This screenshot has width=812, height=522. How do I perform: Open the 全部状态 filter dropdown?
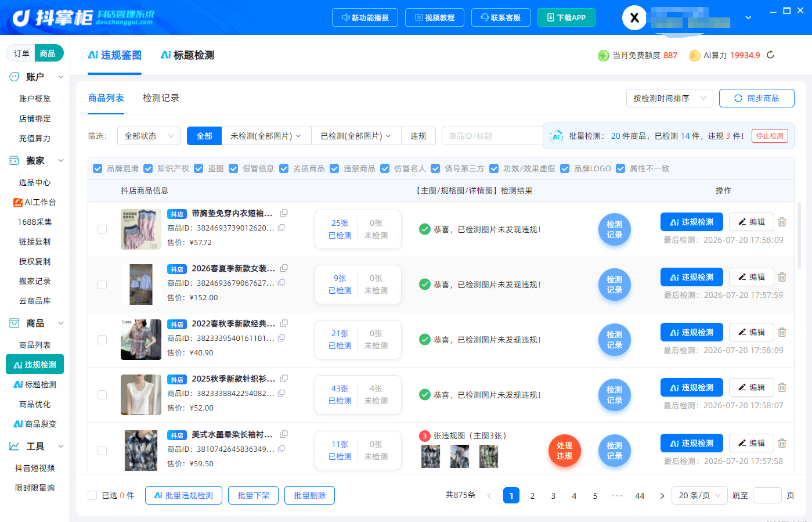point(149,136)
